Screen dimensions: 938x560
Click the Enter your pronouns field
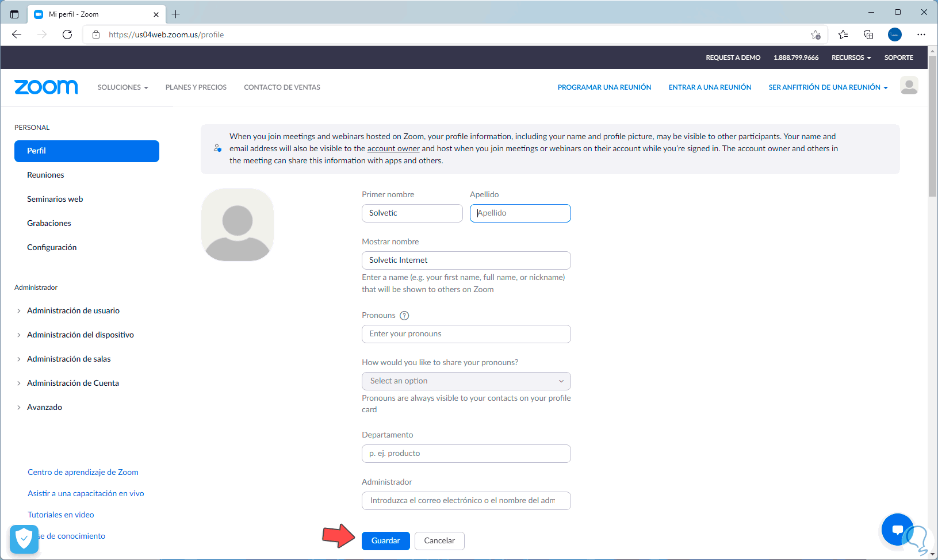(466, 334)
